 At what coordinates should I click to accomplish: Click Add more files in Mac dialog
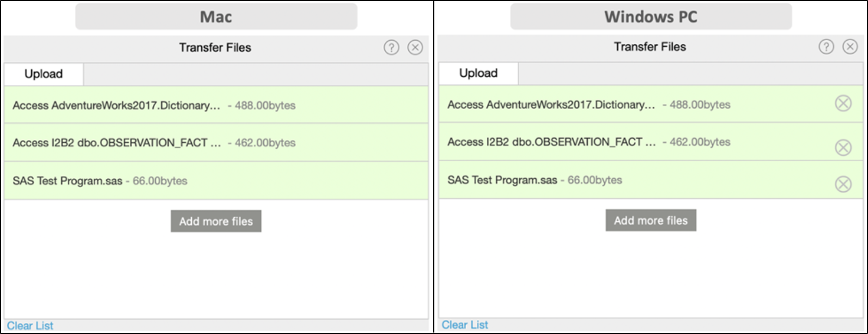pyautogui.click(x=216, y=221)
